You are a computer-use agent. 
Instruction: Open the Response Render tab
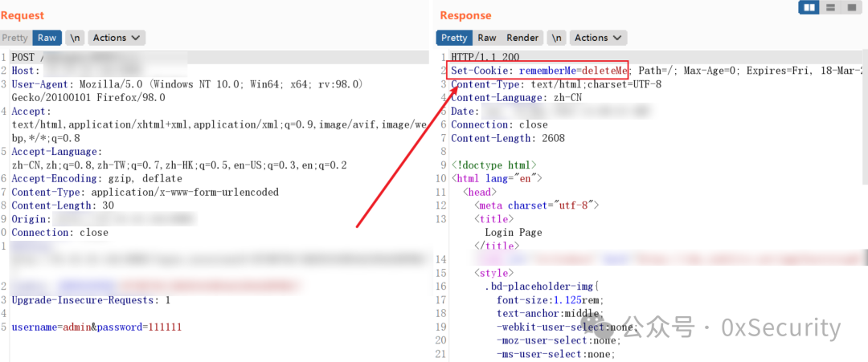522,38
